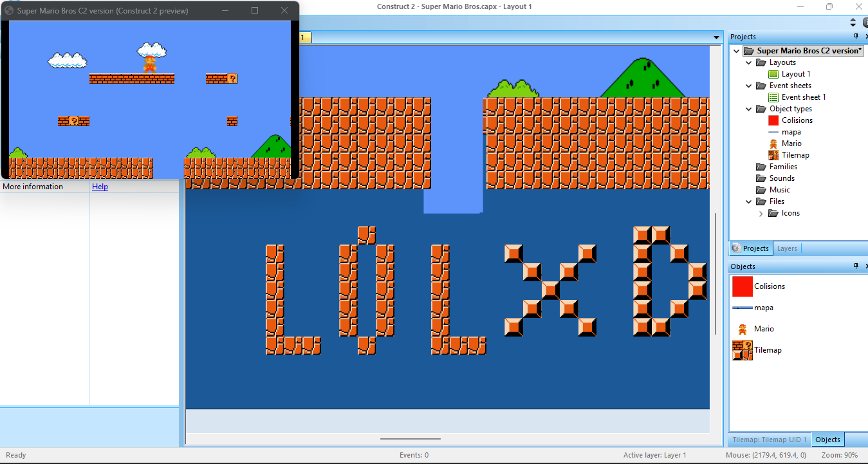Image resolution: width=868 pixels, height=464 pixels.
Task: Click the Object types folder icon
Action: pos(761,109)
